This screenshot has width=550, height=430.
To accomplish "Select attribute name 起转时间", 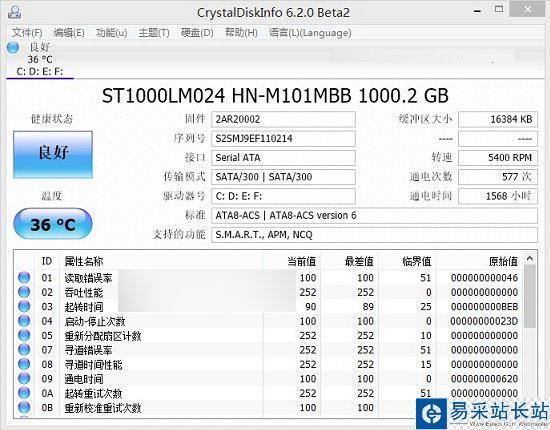I will click(x=83, y=307).
